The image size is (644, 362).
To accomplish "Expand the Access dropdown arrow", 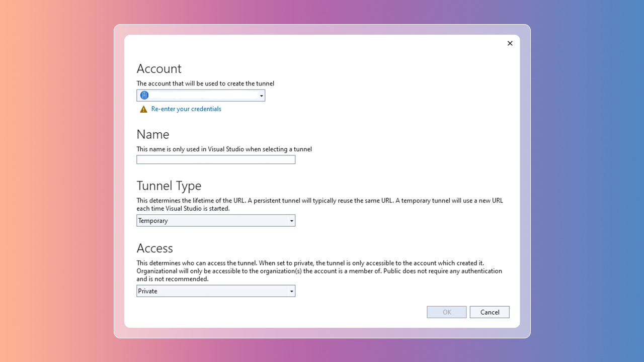I will 291,291.
